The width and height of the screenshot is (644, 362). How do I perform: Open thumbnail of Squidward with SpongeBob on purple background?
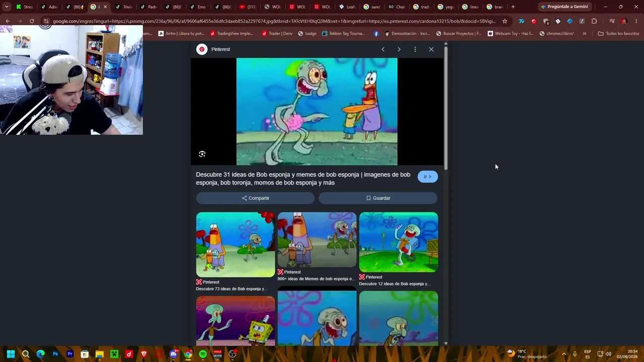coord(235,320)
